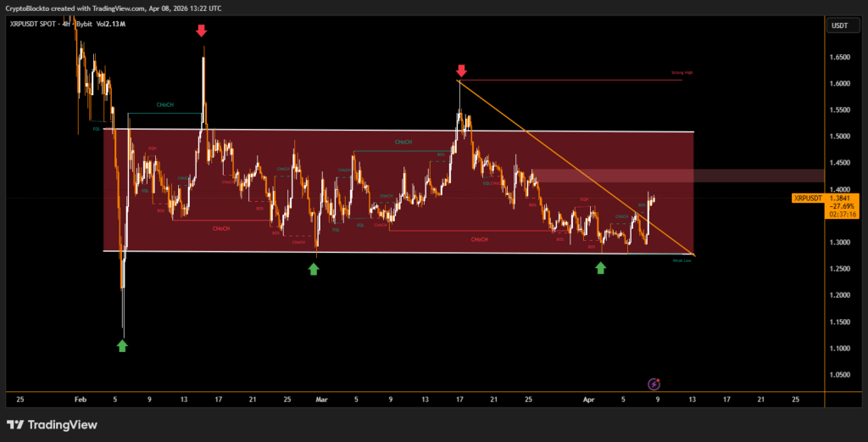Screen dimensions: 868x442
Task: Click the Weak Low label
Action: 682,260
